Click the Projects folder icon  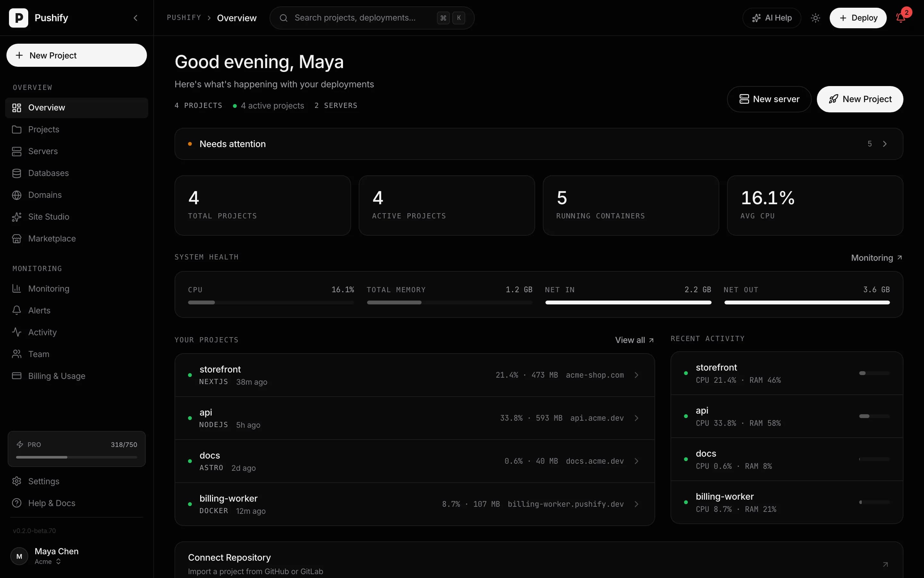(16, 130)
